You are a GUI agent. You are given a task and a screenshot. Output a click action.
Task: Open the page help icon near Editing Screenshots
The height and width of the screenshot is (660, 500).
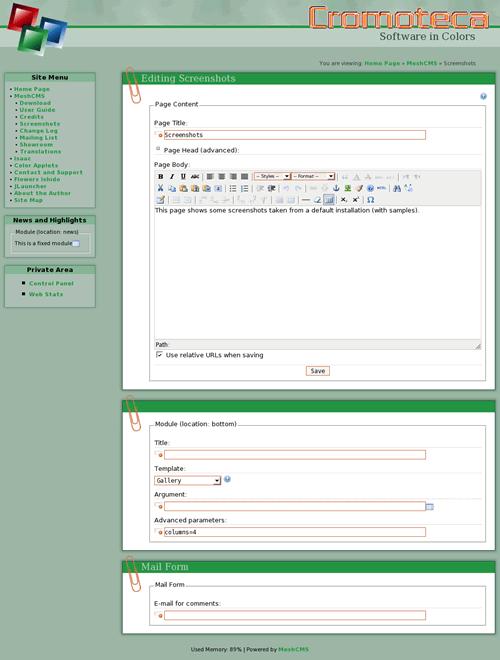pyautogui.click(x=483, y=96)
